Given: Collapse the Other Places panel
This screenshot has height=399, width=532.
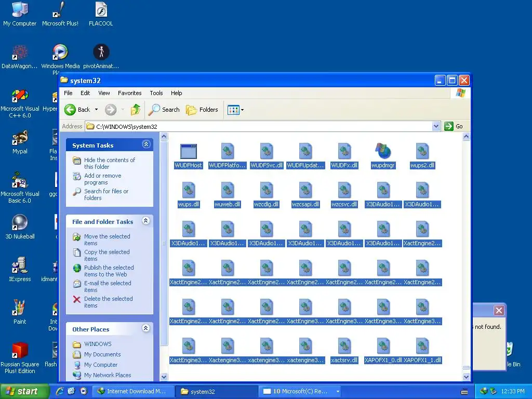Looking at the screenshot, I should (x=146, y=328).
